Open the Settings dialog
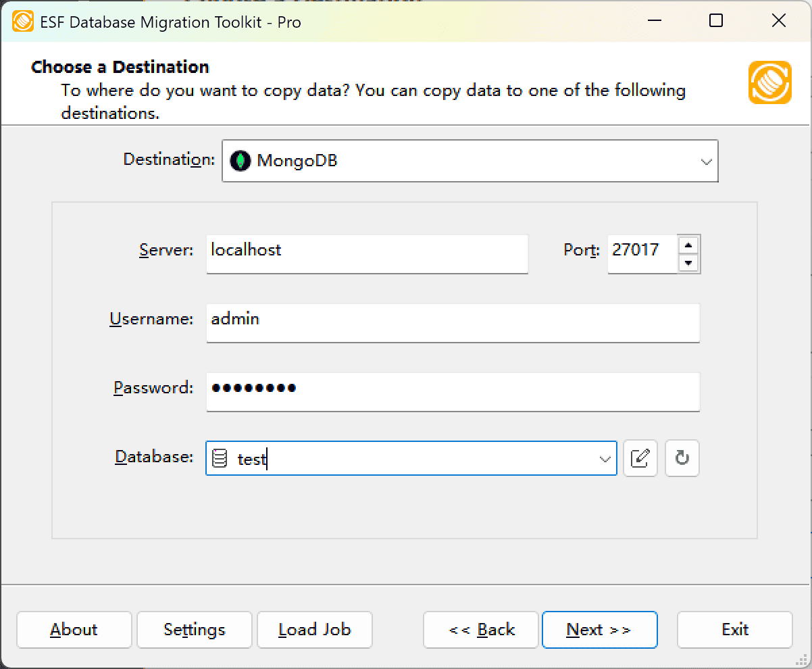 click(x=194, y=629)
